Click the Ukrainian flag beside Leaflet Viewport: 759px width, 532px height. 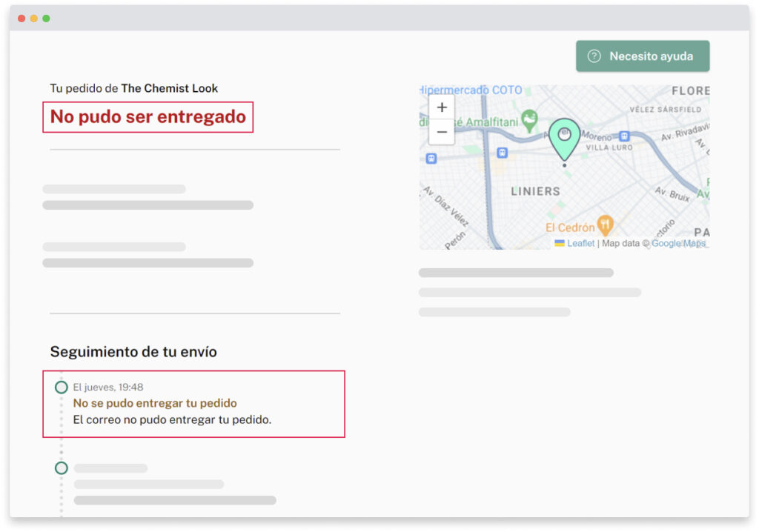coord(560,243)
